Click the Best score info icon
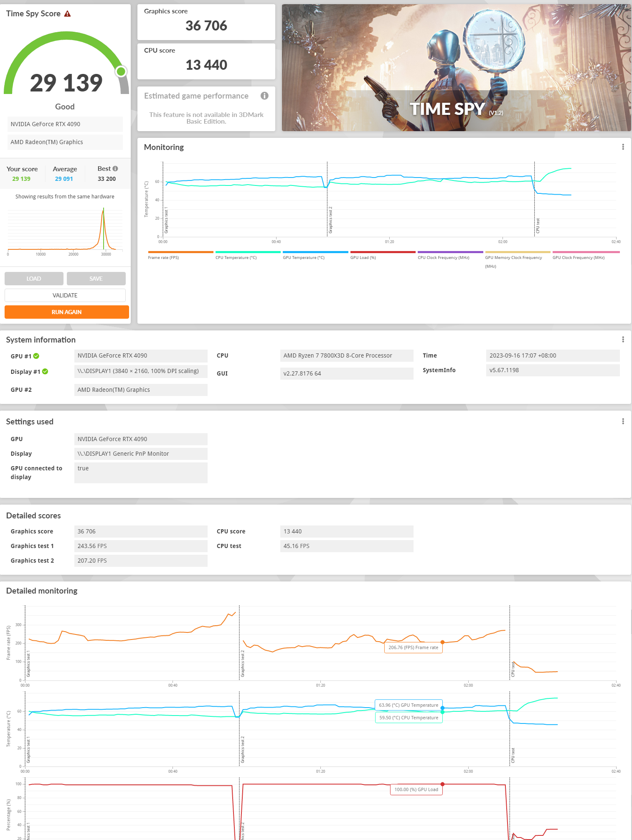This screenshot has width=632, height=840. (115, 169)
